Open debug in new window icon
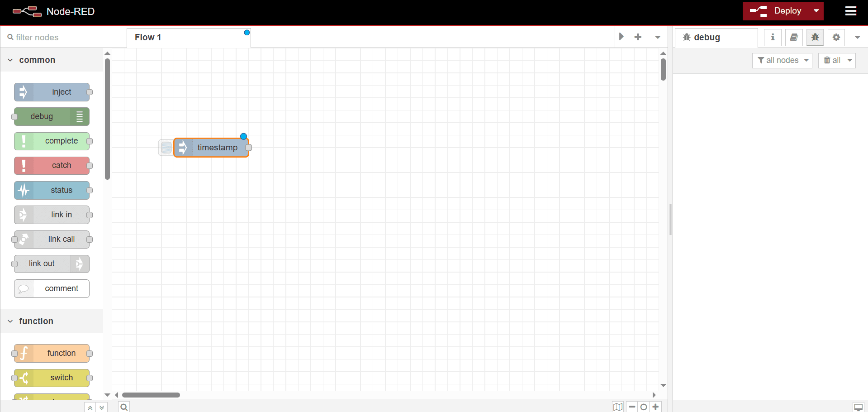 pos(858,407)
